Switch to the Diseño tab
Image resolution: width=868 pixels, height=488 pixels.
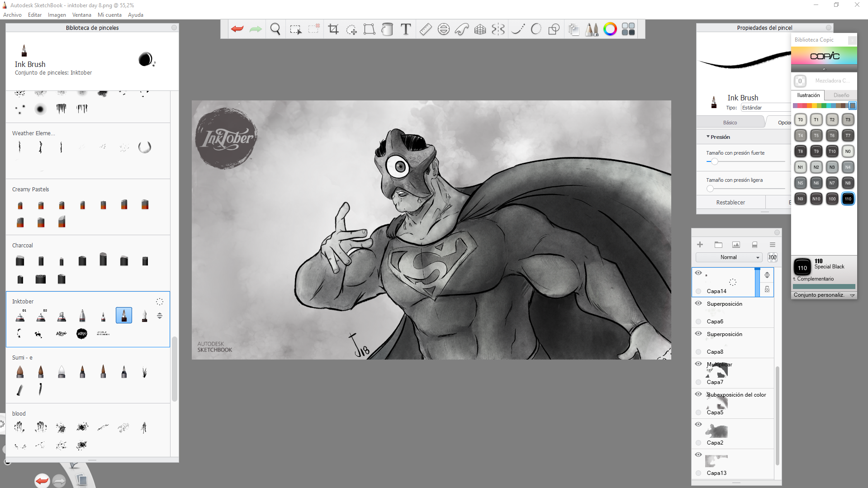pyautogui.click(x=841, y=95)
